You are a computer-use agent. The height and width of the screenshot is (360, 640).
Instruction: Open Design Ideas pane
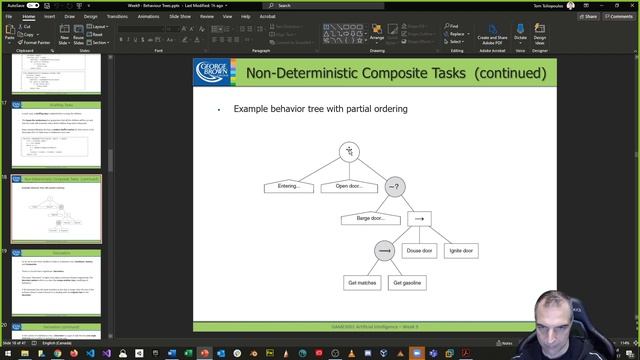pos(540,34)
